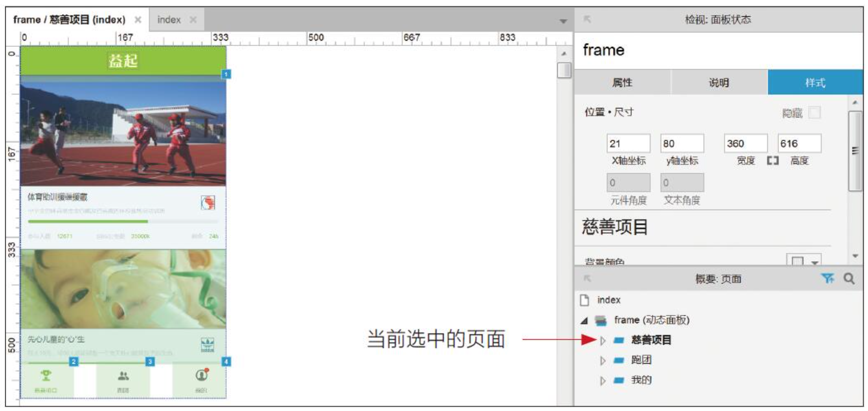Click the 益起 header title on canvas
The height and width of the screenshot is (411, 868).
(123, 61)
